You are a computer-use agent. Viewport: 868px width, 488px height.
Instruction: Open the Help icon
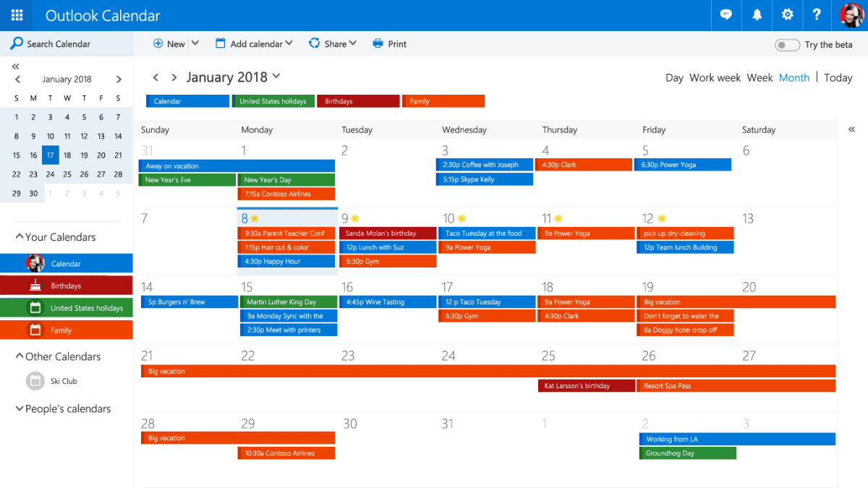click(x=817, y=15)
